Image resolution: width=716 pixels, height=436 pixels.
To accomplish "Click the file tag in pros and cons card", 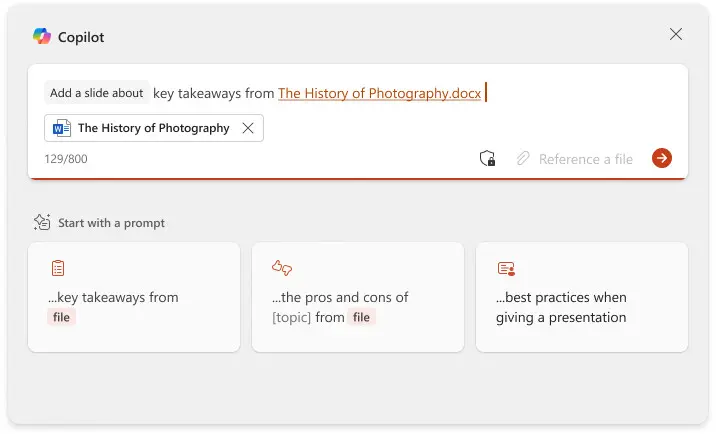I will click(361, 317).
